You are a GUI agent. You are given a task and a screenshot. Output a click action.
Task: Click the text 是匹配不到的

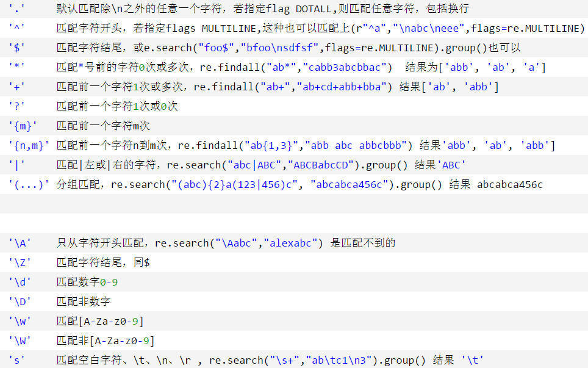(363, 243)
